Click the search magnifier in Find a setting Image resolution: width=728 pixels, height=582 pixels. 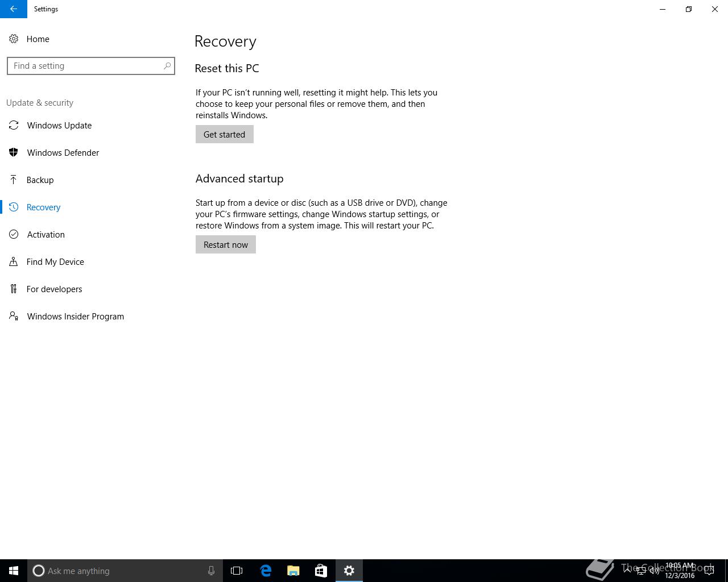point(167,66)
